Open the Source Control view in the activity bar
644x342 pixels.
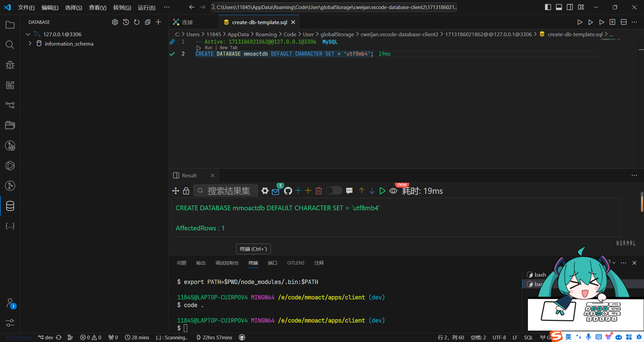coord(10,105)
